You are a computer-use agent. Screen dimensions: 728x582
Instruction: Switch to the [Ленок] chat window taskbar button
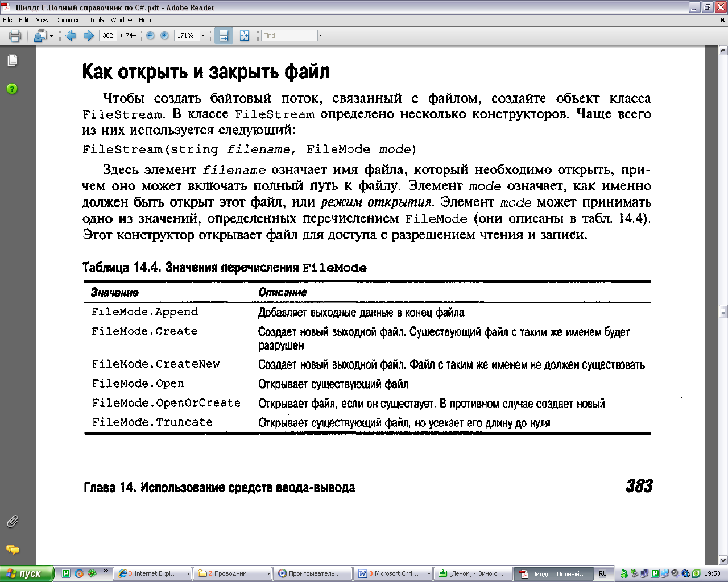(x=473, y=573)
